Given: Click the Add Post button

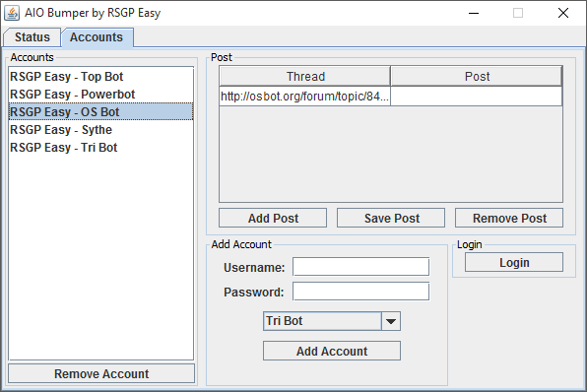Looking at the screenshot, I should (273, 218).
